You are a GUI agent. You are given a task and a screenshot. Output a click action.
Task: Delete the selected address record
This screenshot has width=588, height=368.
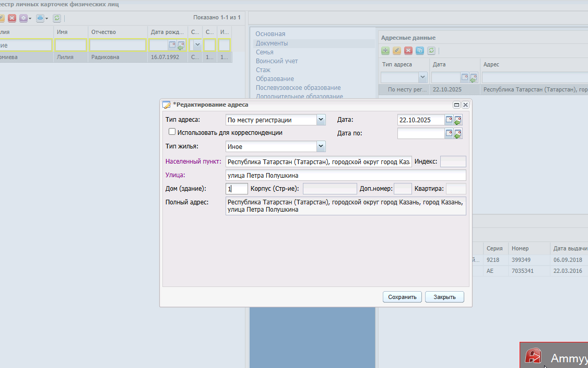(x=408, y=50)
